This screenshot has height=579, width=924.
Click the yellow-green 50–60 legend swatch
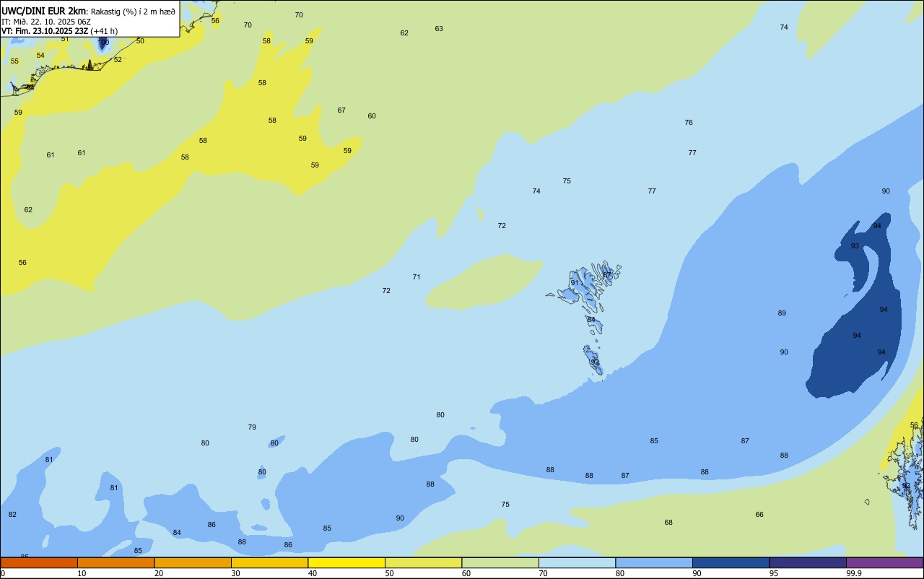[423, 562]
